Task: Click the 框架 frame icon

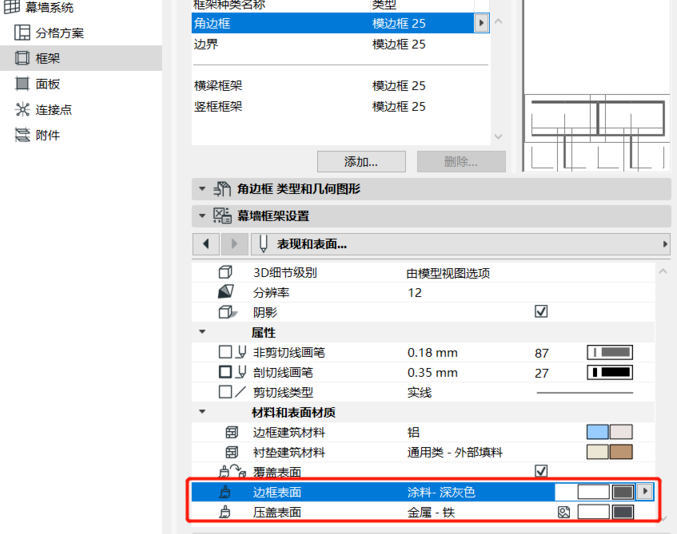Action: [22, 58]
